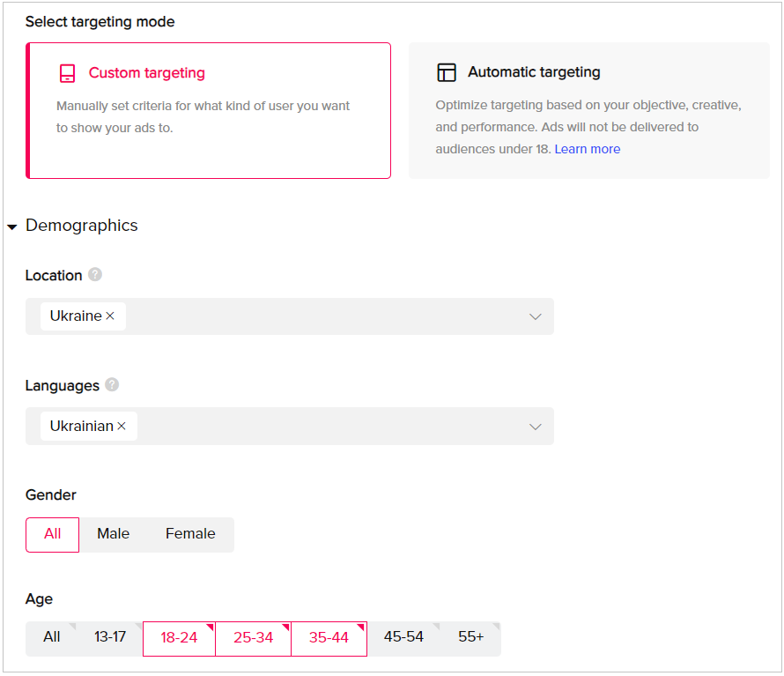Enable the 55+ age group
The image size is (784, 676).
(471, 637)
